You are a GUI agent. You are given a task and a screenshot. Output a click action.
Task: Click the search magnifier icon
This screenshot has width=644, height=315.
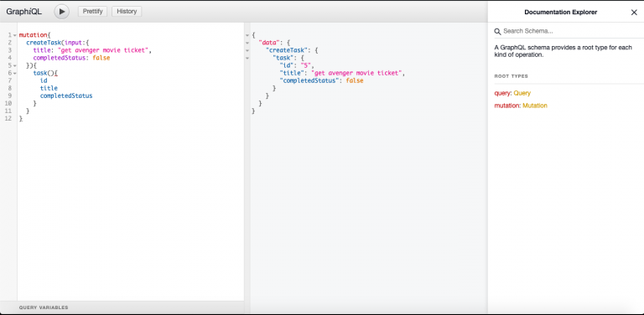coord(497,31)
